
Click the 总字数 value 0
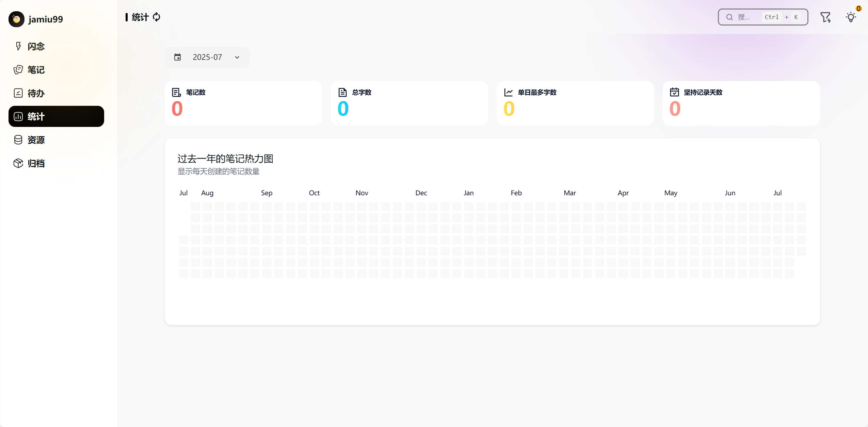[x=343, y=109]
